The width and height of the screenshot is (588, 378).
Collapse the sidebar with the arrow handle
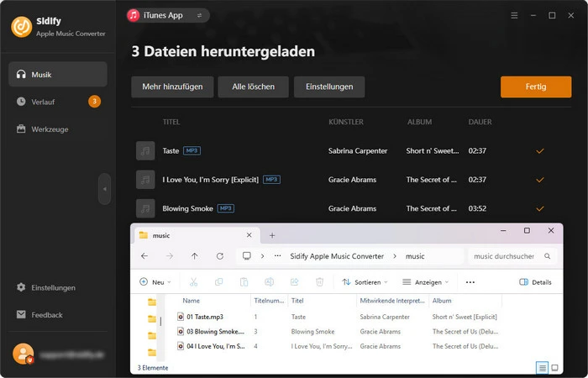tap(105, 189)
